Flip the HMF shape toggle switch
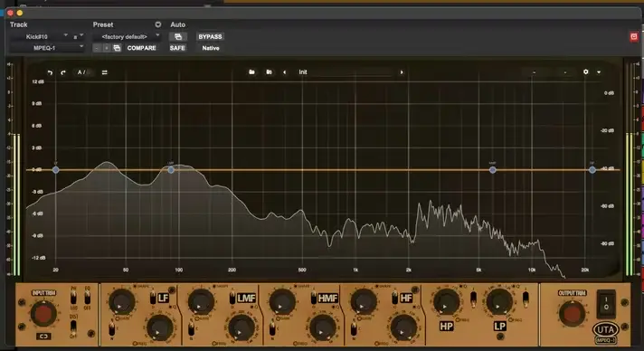Screen dimensions: 644x351 (x=314, y=297)
